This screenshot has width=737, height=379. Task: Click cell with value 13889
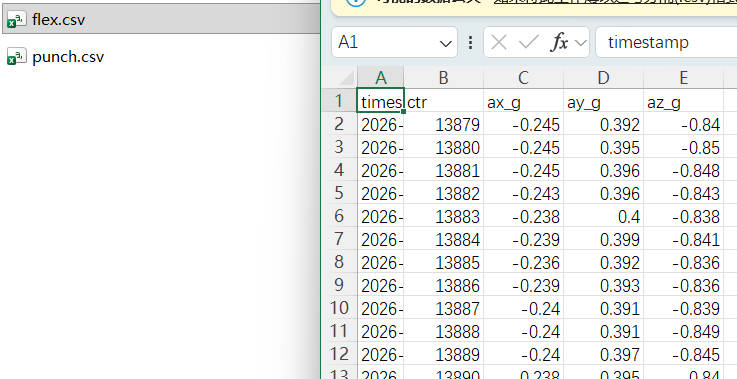tap(443, 355)
